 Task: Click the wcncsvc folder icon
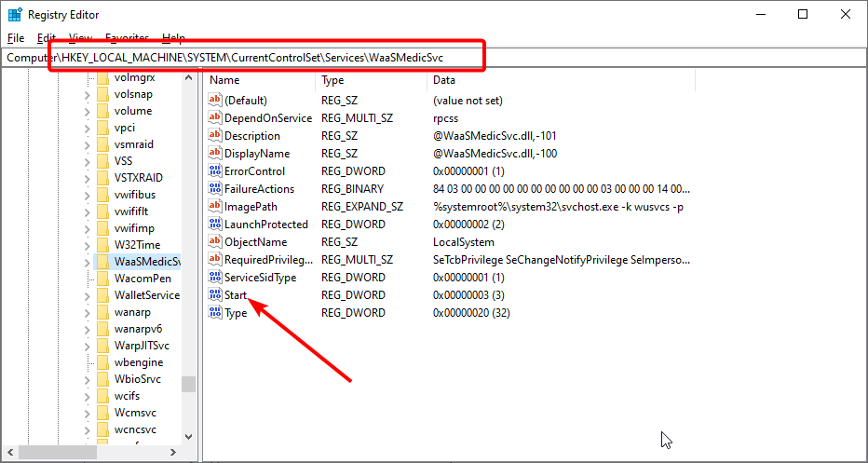[x=102, y=429]
